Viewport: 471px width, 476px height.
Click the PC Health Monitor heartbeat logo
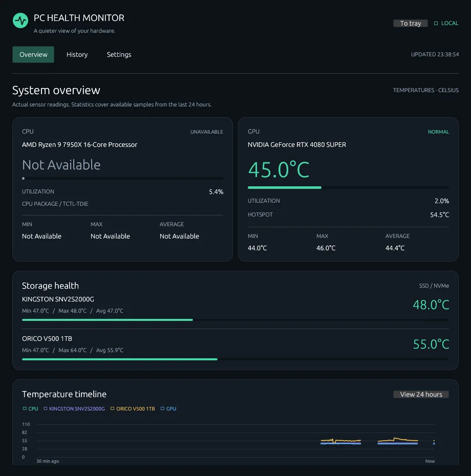pyautogui.click(x=20, y=20)
